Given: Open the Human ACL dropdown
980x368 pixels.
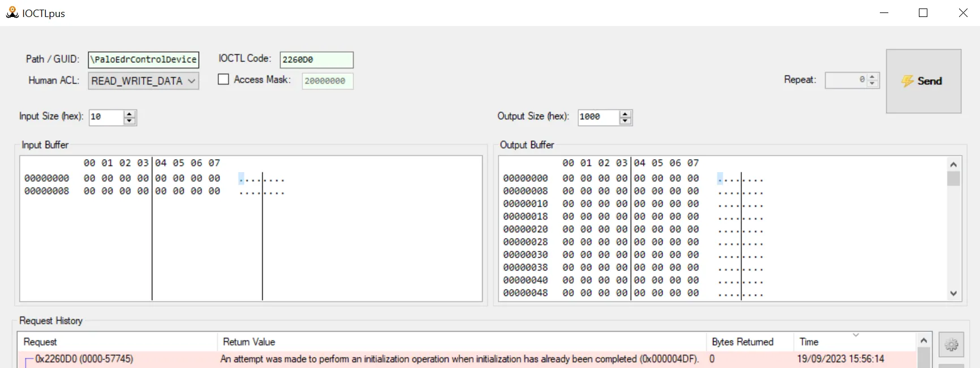Looking at the screenshot, I should click(143, 81).
